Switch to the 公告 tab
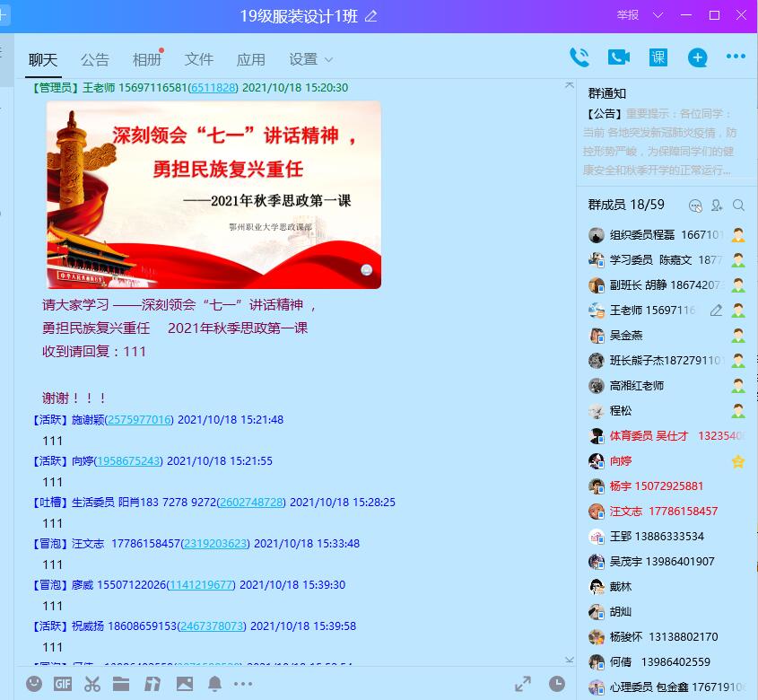This screenshot has height=700, width=758. point(94,59)
